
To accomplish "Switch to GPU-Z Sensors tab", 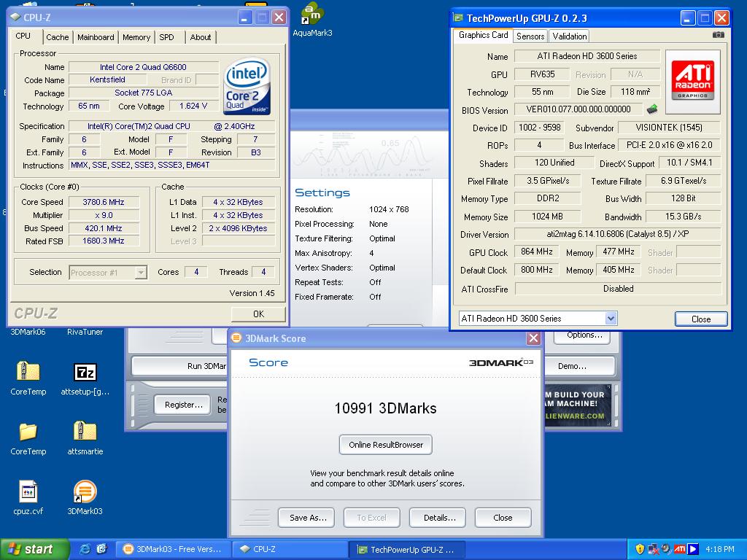I will (x=530, y=36).
